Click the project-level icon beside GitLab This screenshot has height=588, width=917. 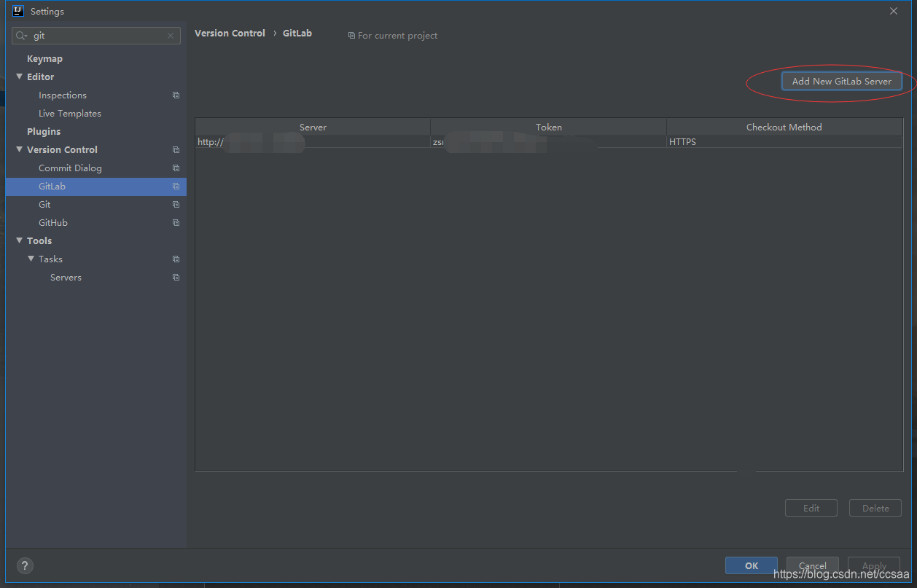tap(176, 186)
